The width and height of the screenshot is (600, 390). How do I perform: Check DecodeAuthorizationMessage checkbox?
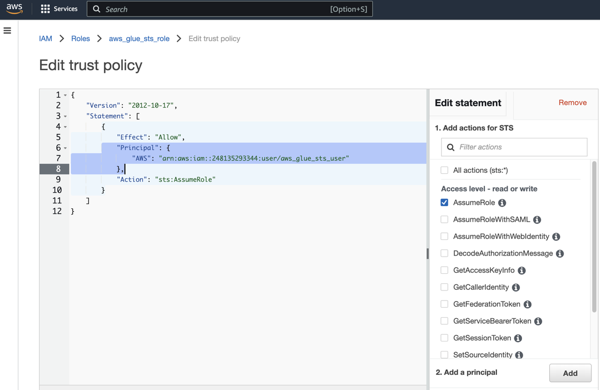[444, 253]
